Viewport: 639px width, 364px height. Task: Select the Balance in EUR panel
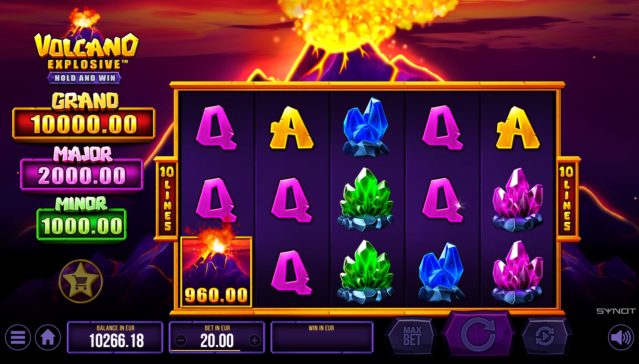click(x=115, y=337)
